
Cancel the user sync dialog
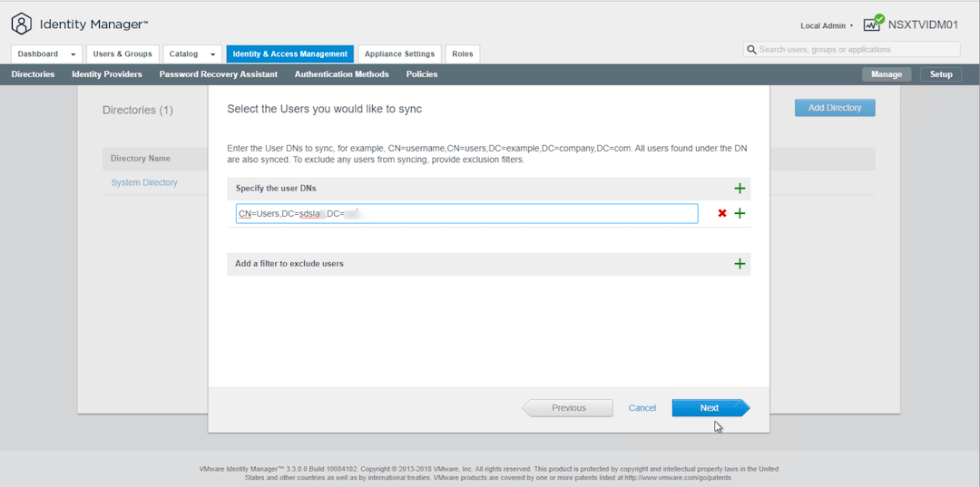(642, 408)
